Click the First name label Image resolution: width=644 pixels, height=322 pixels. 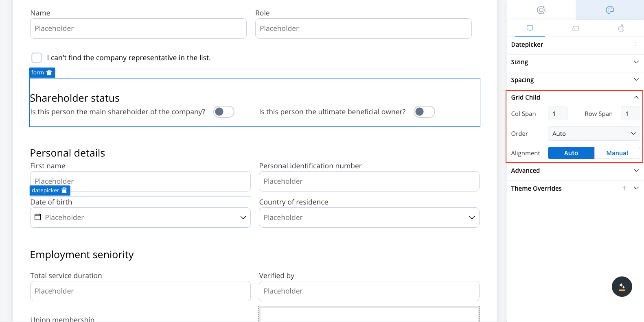pos(48,166)
